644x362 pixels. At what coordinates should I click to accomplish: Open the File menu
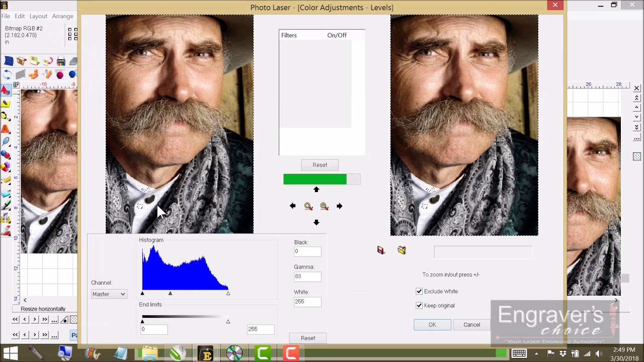(x=6, y=16)
